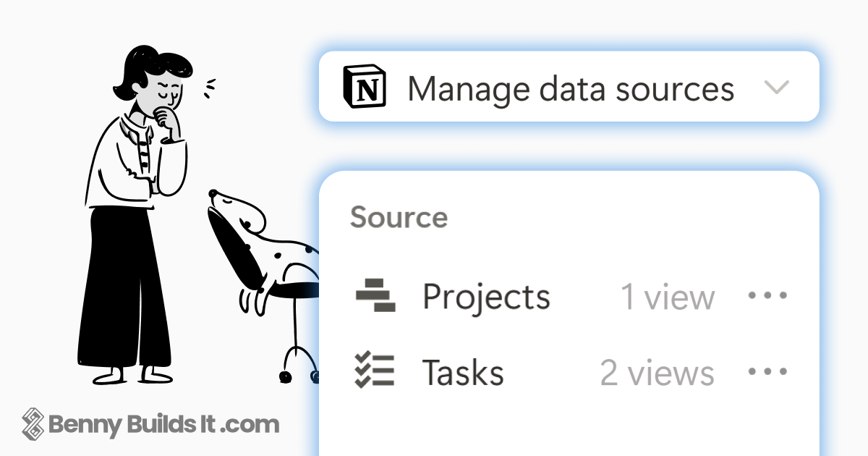Select the Projects data source

coord(486,295)
